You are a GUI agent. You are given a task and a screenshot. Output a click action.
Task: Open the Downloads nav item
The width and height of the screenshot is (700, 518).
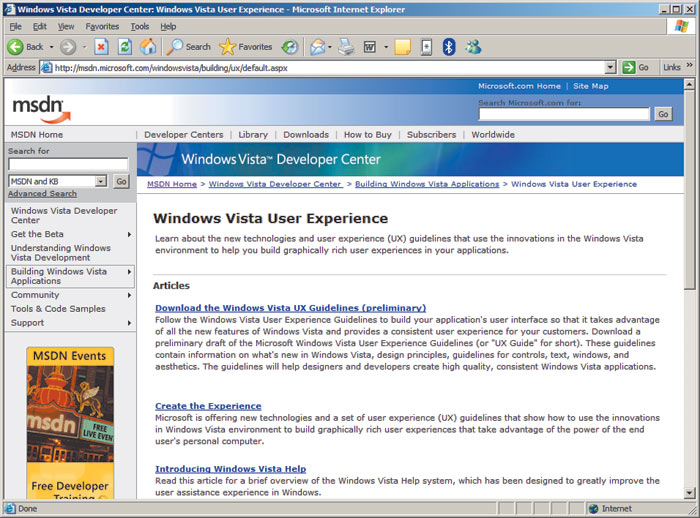click(306, 135)
